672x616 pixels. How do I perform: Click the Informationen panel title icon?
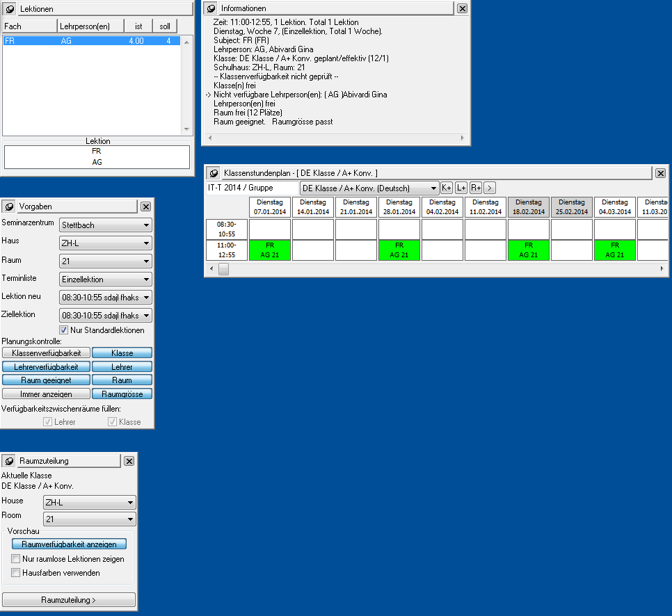click(x=211, y=8)
